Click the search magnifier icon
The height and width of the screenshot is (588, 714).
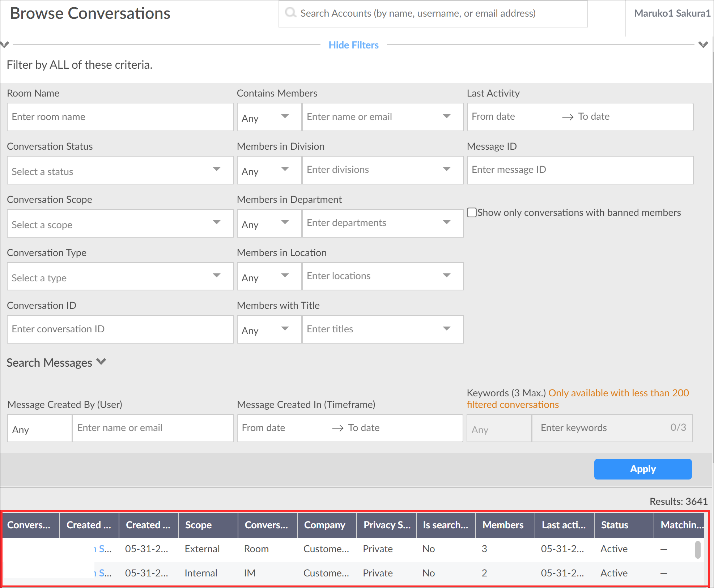(290, 13)
